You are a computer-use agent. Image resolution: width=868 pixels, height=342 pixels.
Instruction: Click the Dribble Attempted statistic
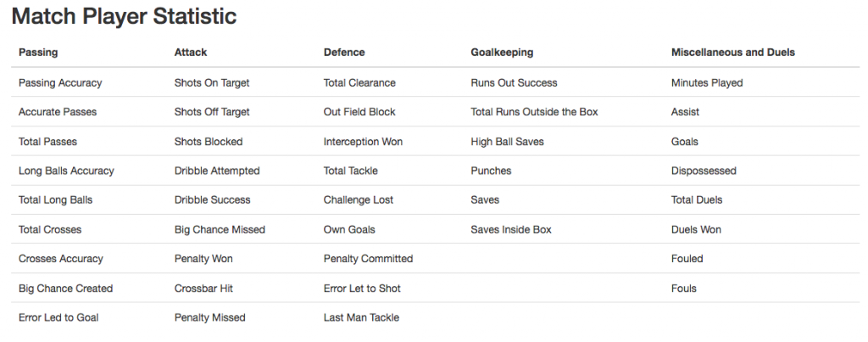[x=217, y=171]
